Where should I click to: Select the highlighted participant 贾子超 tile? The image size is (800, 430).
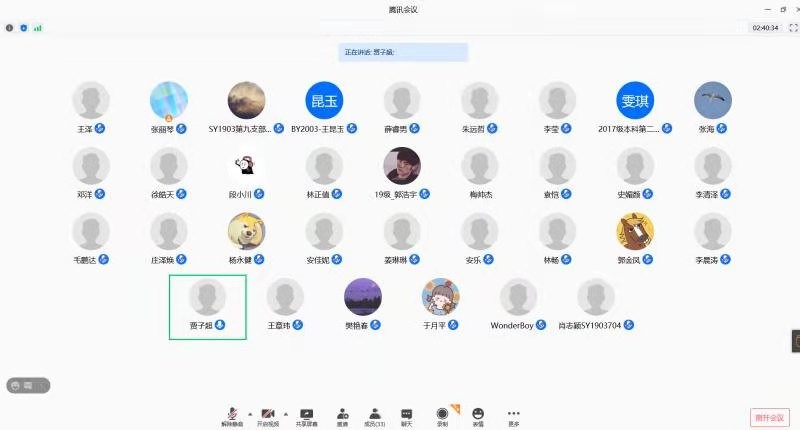pyautogui.click(x=207, y=306)
